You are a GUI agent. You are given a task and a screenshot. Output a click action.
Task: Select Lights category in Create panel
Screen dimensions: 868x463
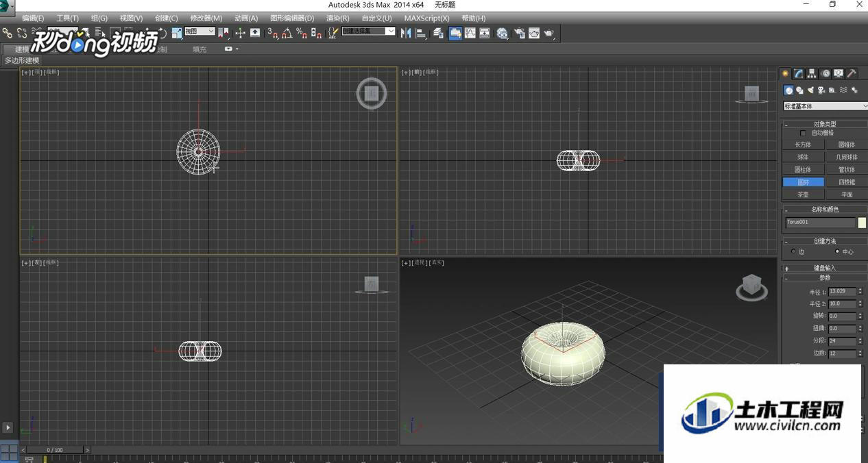[811, 90]
